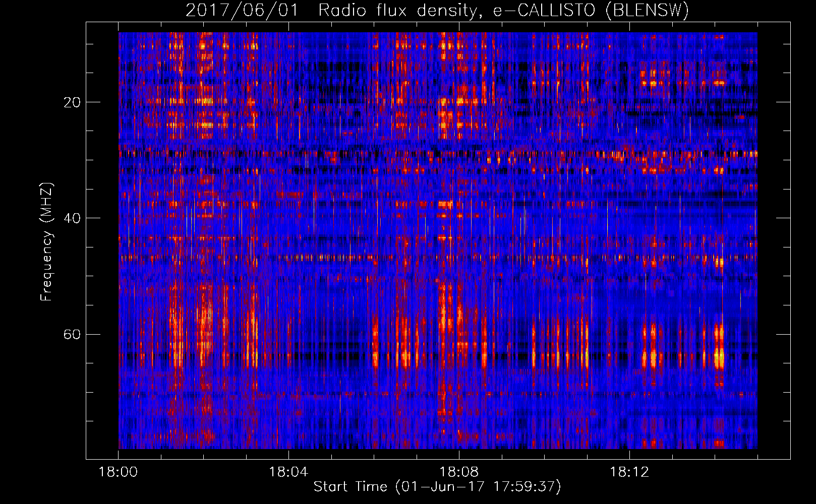Click the "18:00" time tick label

pos(118,472)
